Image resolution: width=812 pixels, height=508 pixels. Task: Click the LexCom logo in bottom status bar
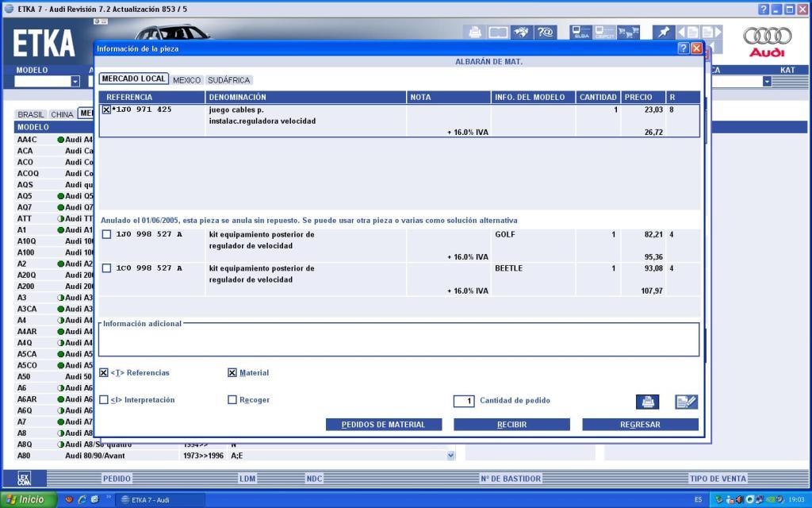24,479
